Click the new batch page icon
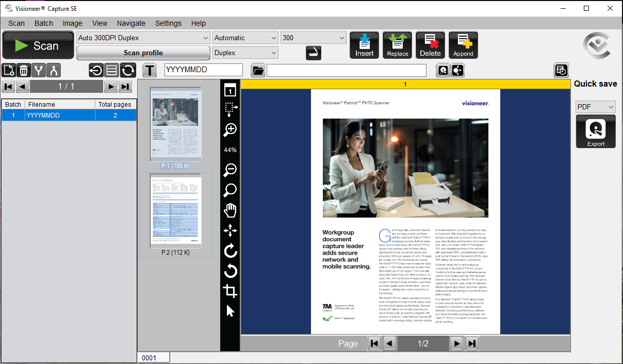Viewport: 623px width, 364px height. tap(8, 70)
